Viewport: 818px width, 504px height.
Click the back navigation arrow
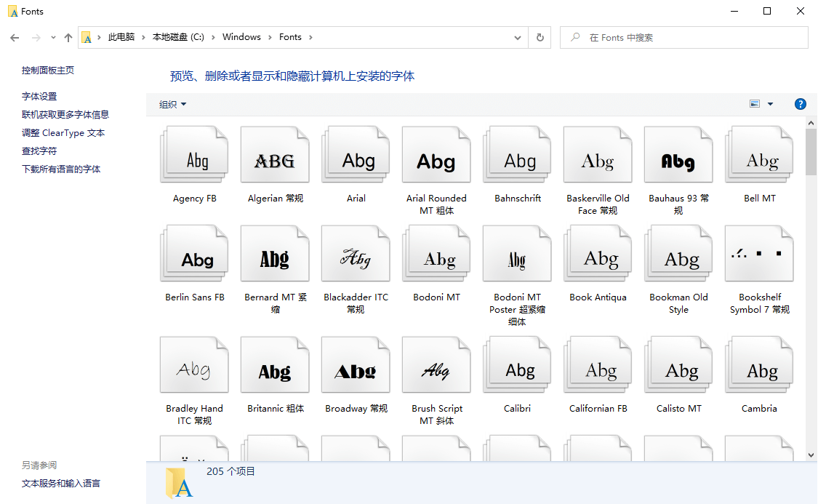[15, 37]
